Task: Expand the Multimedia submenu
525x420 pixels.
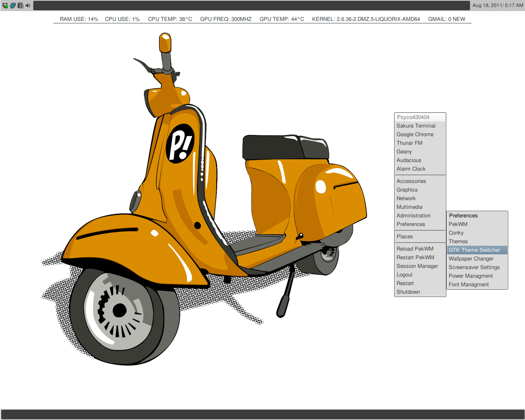Action: pyautogui.click(x=420, y=207)
